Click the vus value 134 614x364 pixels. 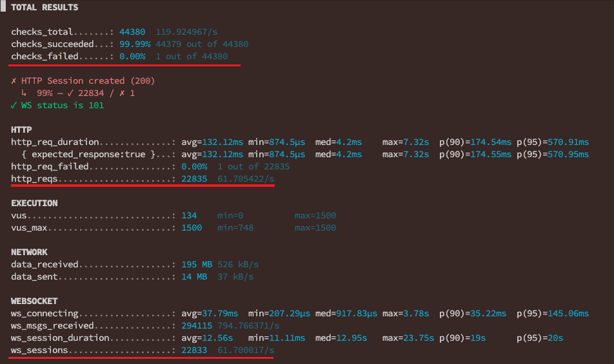pos(189,216)
